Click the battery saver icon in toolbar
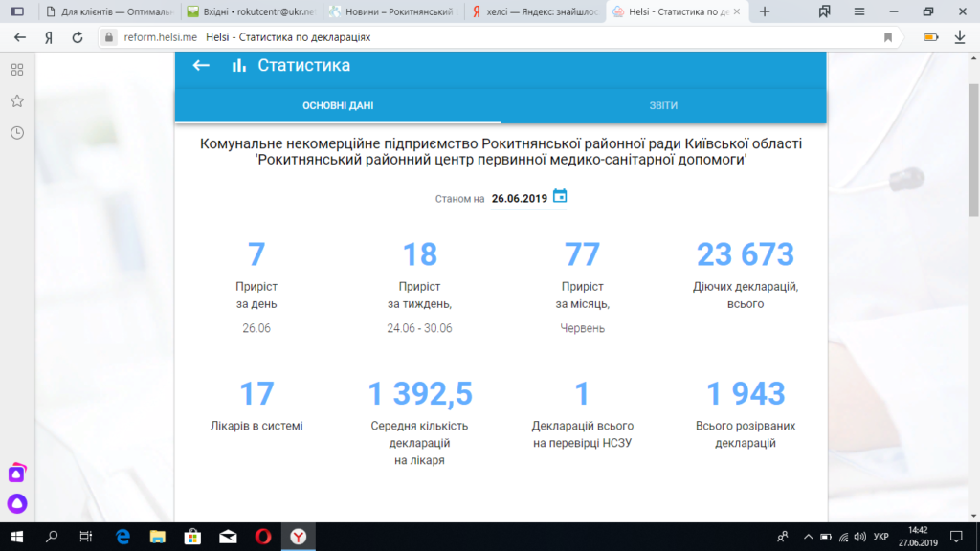 click(x=930, y=37)
